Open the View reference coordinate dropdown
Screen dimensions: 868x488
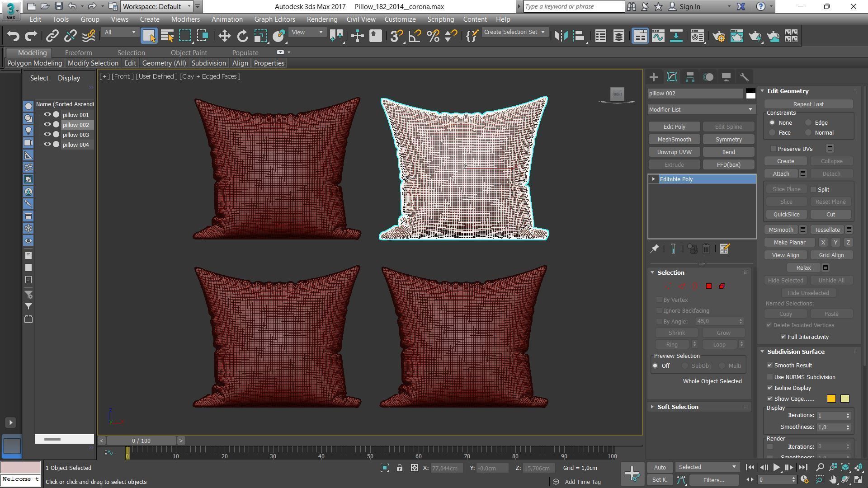[307, 32]
